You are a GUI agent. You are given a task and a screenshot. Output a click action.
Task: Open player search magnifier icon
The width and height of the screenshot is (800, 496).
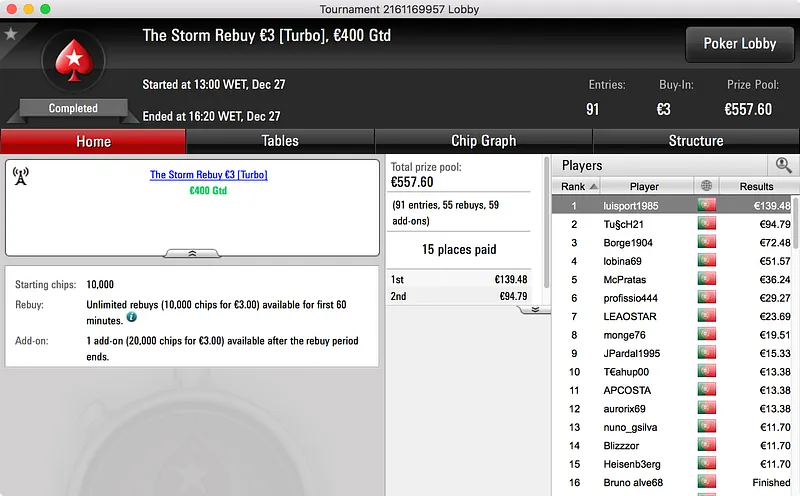click(783, 165)
